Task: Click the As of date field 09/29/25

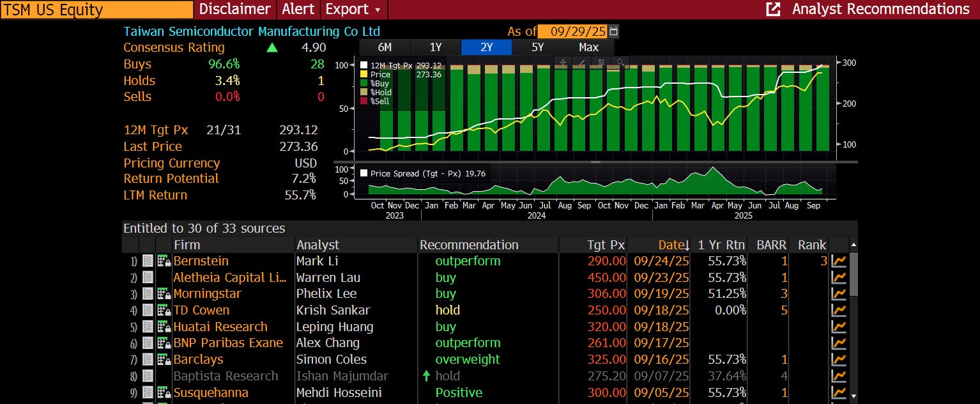Action: (x=573, y=31)
